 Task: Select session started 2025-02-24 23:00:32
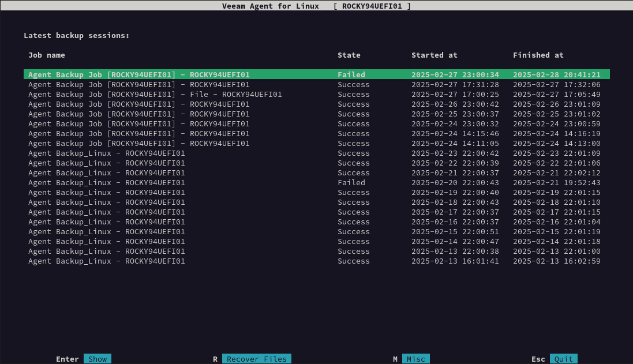coord(316,124)
